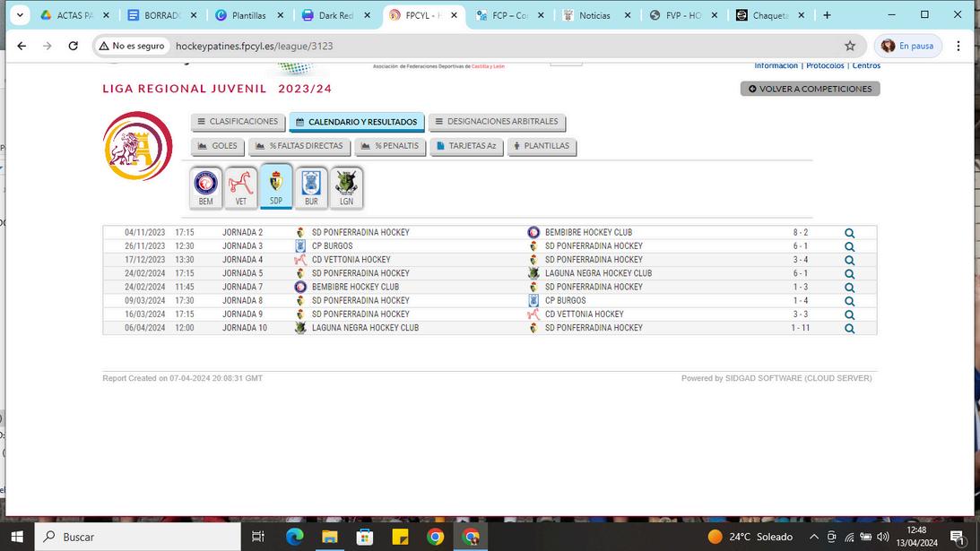
Task: Reload the page
Action: (x=74, y=46)
